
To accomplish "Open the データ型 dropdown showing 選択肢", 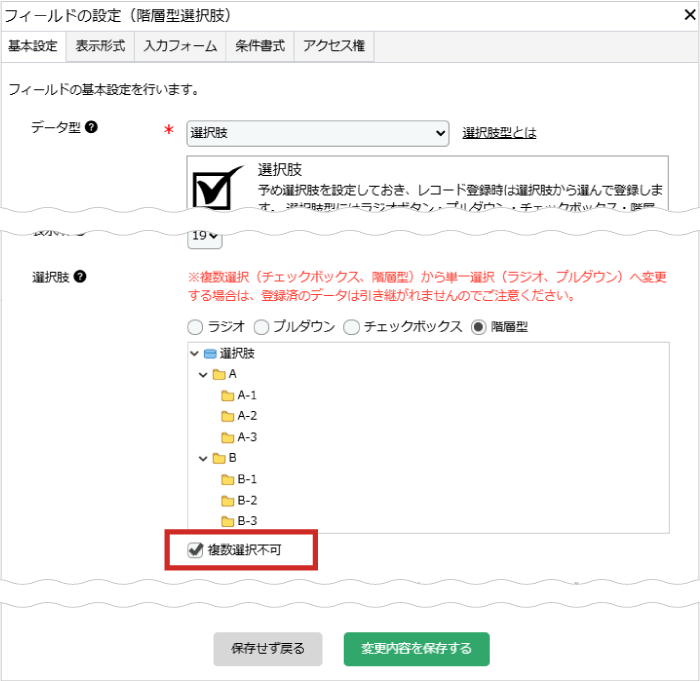I will point(318,133).
